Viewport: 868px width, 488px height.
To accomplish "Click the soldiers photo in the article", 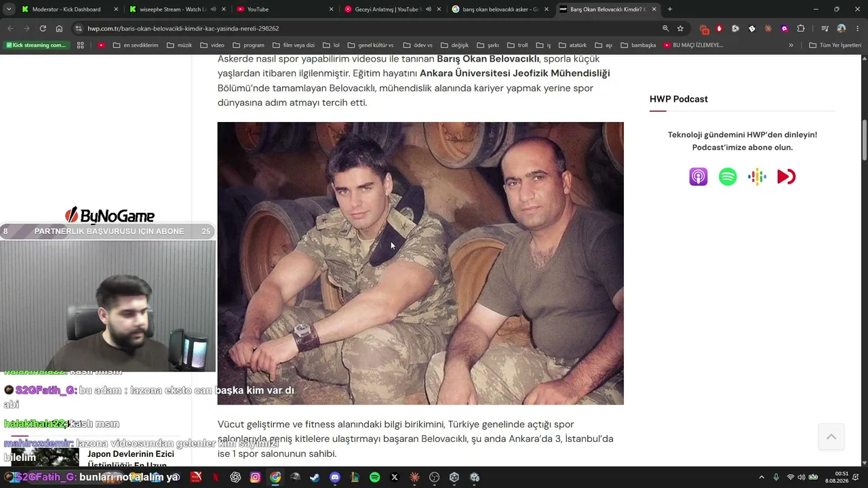I will tap(420, 264).
